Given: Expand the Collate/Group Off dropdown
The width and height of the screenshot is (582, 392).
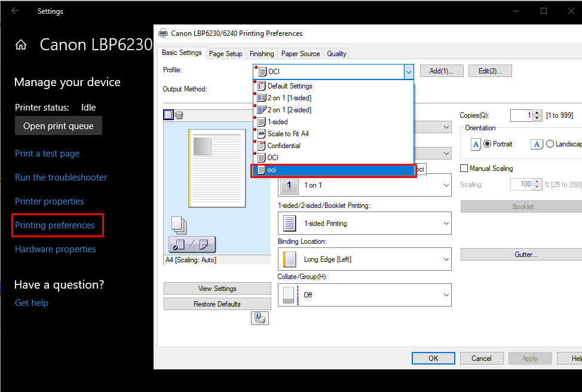Looking at the screenshot, I should point(446,295).
